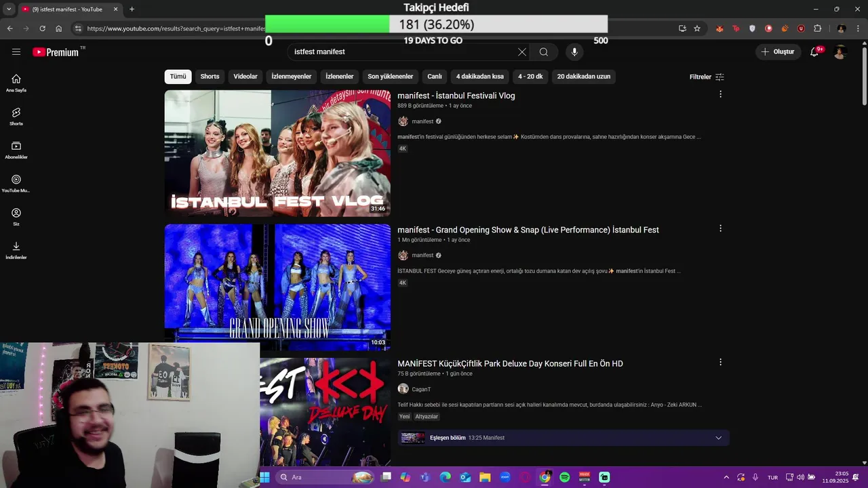Click the browser address bar URL

click(175, 28)
